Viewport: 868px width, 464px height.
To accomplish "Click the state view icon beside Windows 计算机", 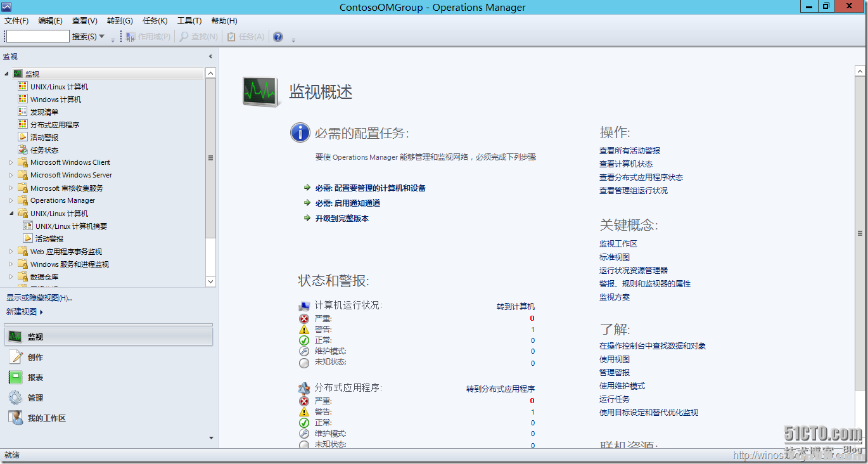I will pyautogui.click(x=23, y=100).
